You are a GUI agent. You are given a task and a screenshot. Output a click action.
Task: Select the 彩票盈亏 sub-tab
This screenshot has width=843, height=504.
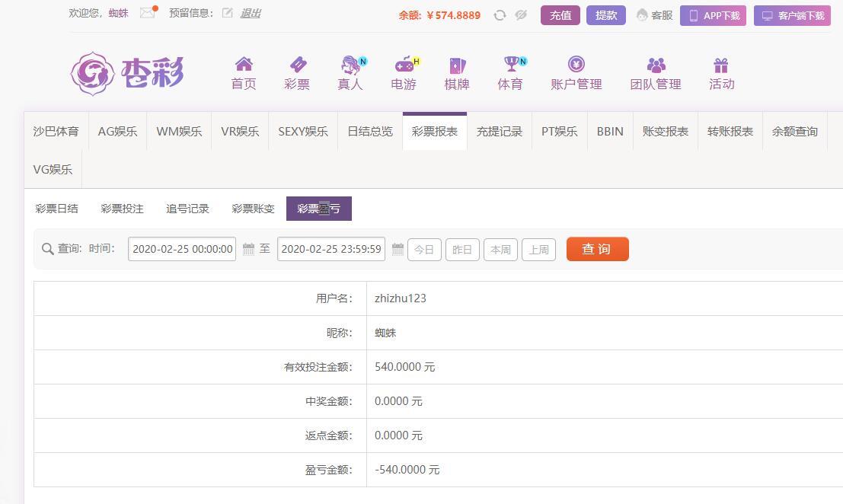[319, 209]
